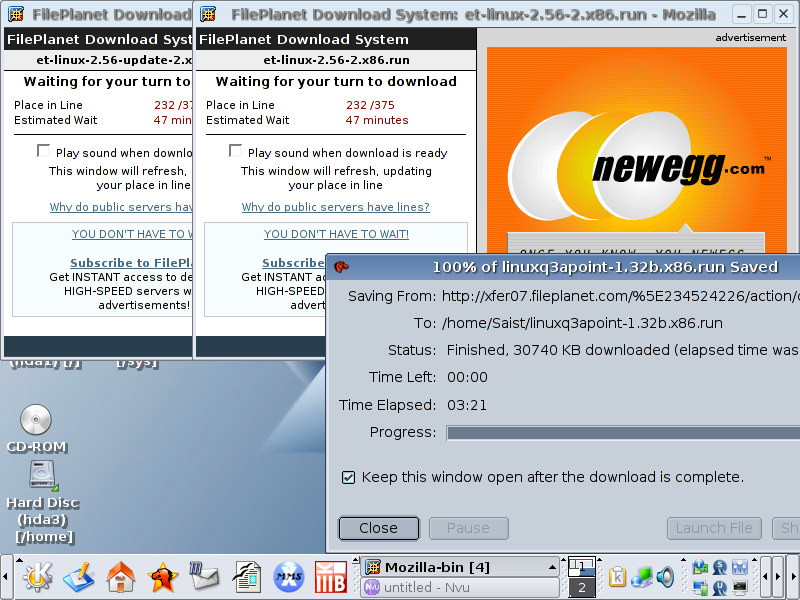Toggle Play sound checkbox in left window

43,151
